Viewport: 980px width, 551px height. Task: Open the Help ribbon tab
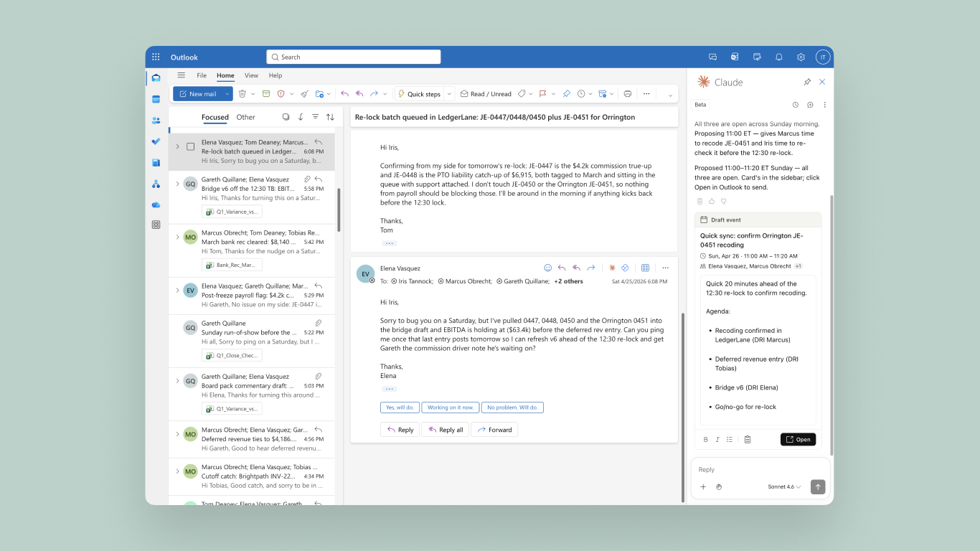275,75
